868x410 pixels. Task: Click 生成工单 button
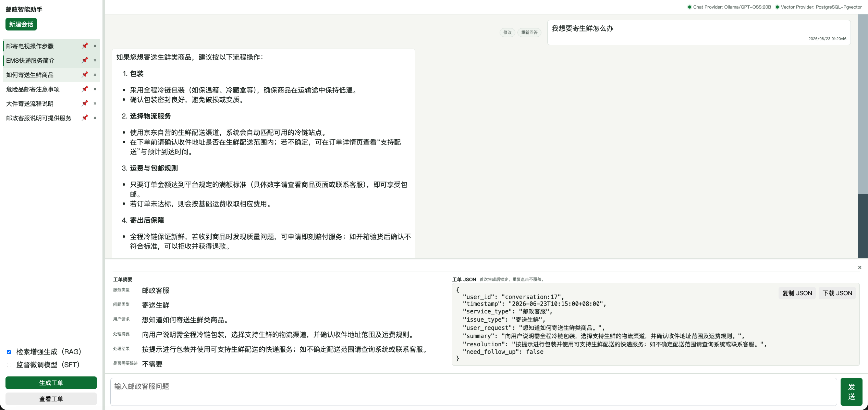click(51, 383)
